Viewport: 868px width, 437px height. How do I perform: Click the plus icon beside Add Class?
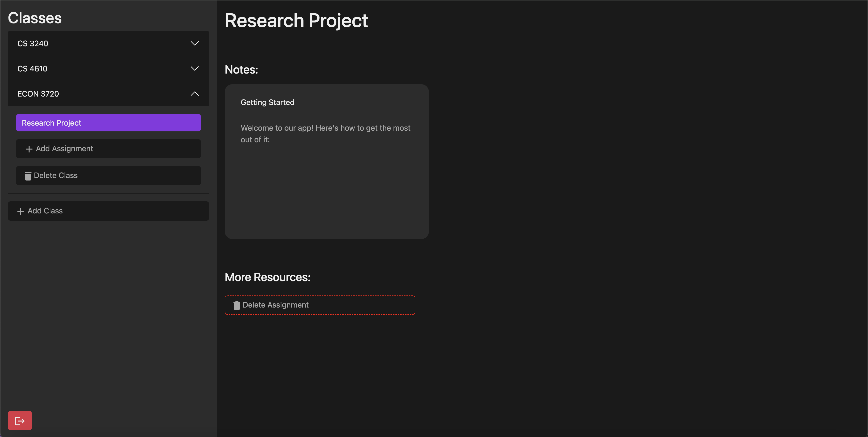coord(21,211)
